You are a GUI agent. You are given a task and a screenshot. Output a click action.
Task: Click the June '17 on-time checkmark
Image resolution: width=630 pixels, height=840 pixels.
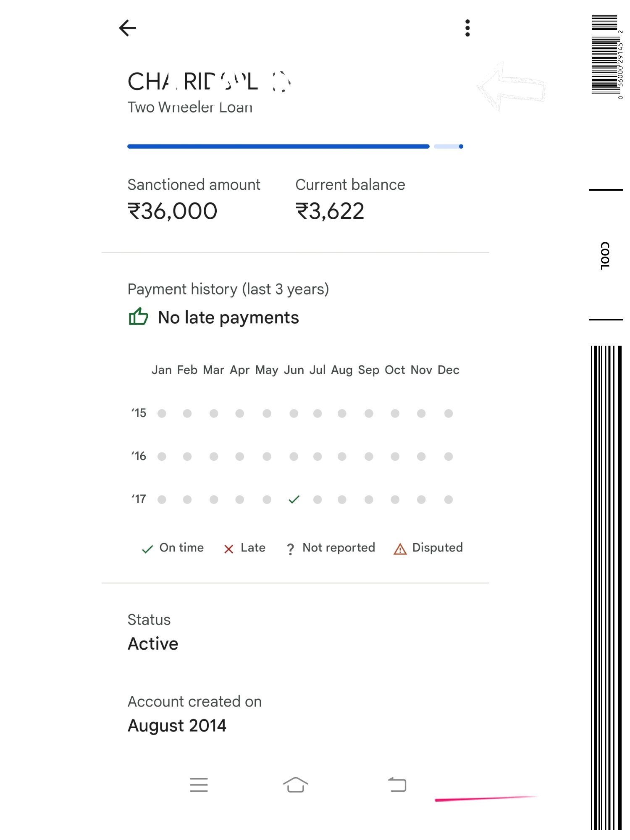[x=294, y=499]
